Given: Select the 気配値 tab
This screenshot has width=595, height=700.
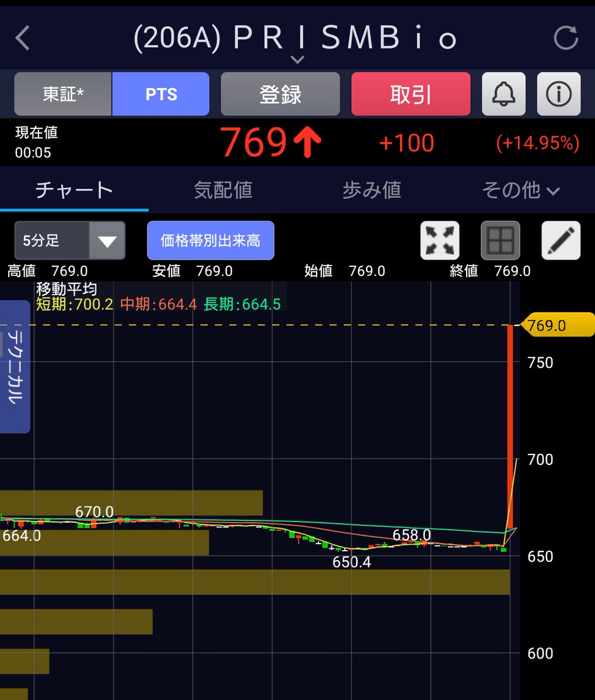Looking at the screenshot, I should pyautogui.click(x=223, y=190).
